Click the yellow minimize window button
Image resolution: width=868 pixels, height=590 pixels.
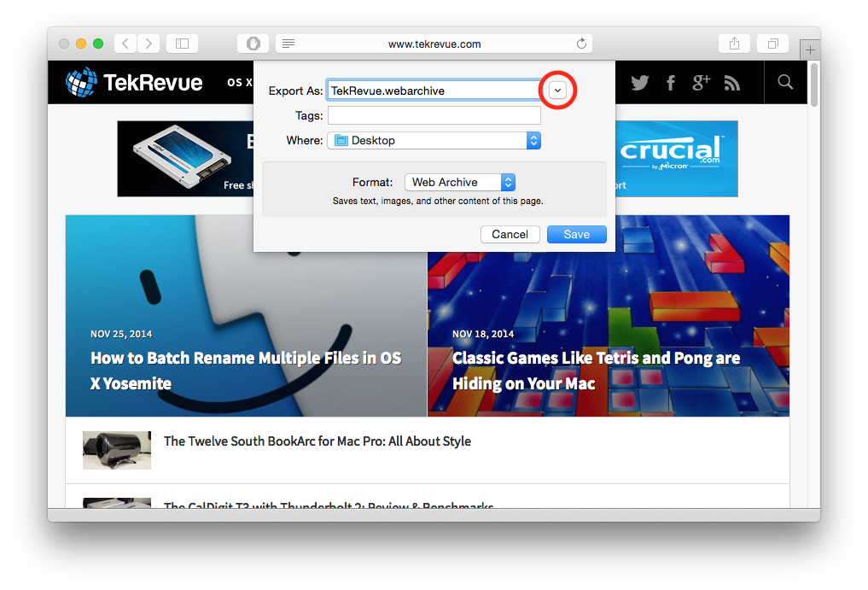(81, 44)
